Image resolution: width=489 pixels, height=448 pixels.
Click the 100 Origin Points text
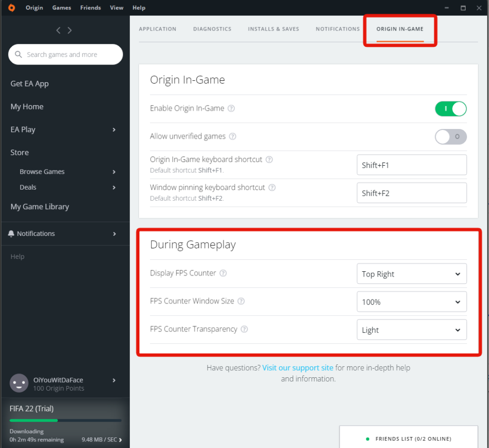59,388
